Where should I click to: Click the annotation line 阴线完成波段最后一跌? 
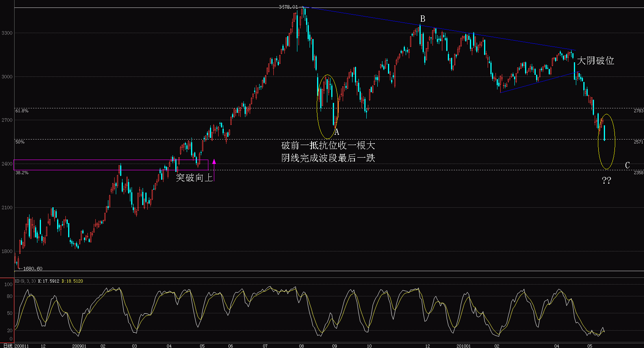328,158
